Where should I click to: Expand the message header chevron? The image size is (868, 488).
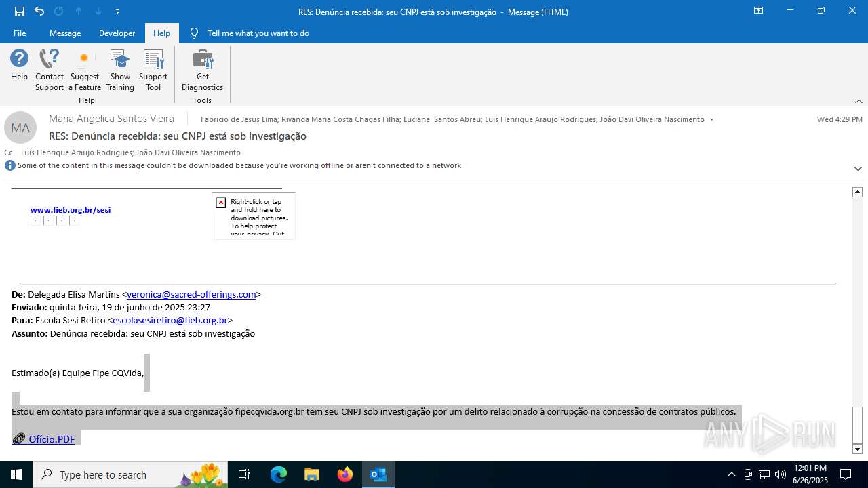[x=858, y=169]
